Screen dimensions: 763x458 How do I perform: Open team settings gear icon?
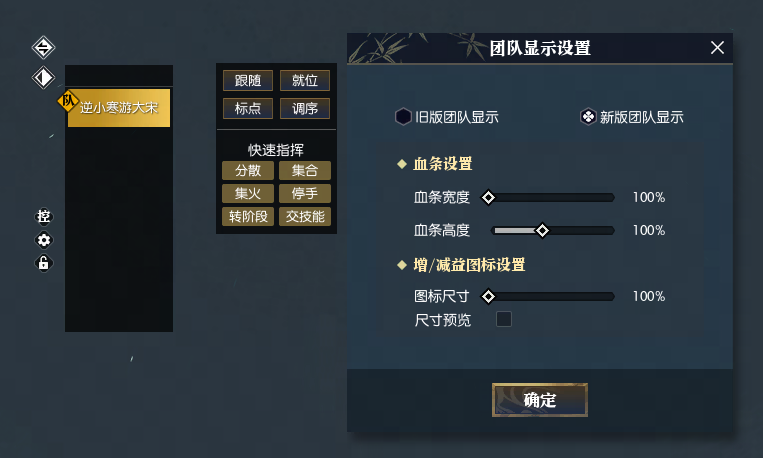pyautogui.click(x=44, y=240)
